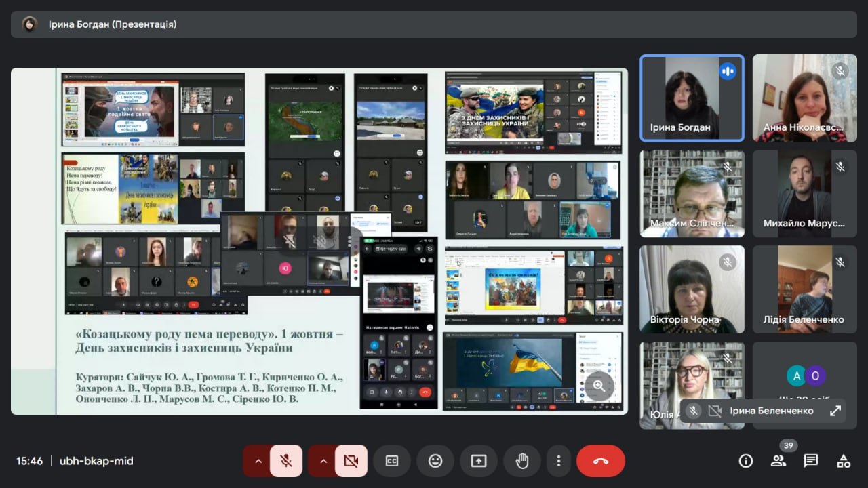The height and width of the screenshot is (488, 868).
Task: Click muted mic on Лідія Беленченко tile
Action: point(840,262)
